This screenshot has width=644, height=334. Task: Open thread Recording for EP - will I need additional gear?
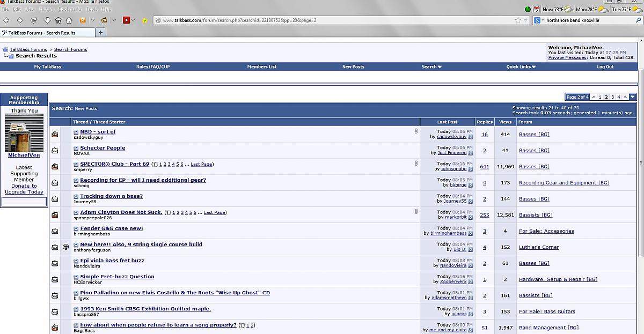click(x=143, y=180)
